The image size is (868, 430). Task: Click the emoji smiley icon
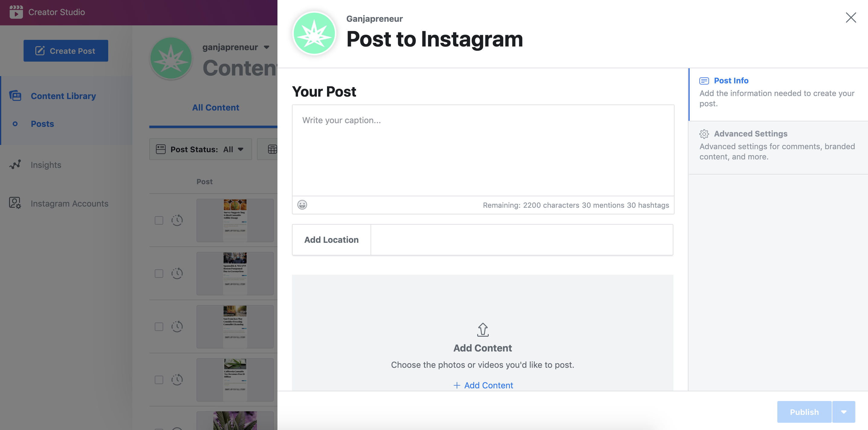(302, 205)
